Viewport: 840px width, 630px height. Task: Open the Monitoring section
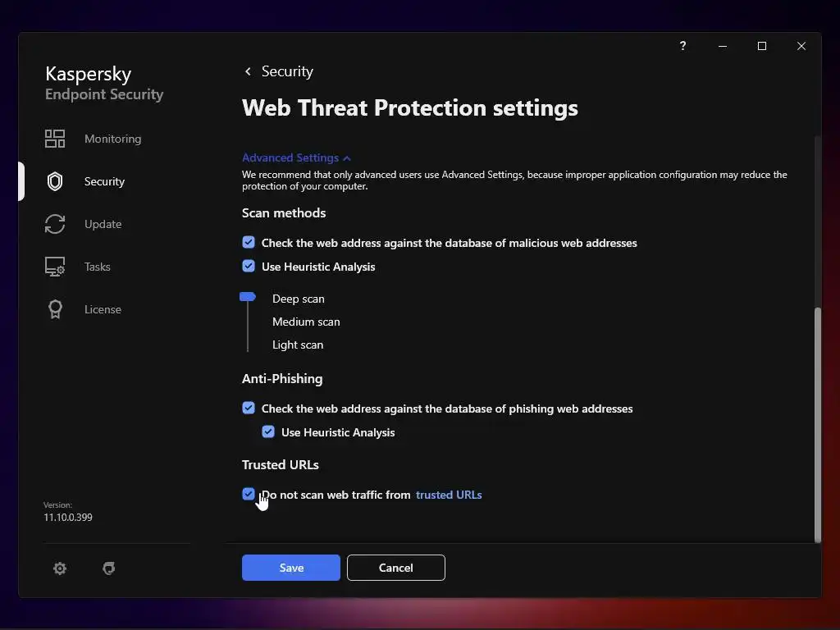[113, 139]
